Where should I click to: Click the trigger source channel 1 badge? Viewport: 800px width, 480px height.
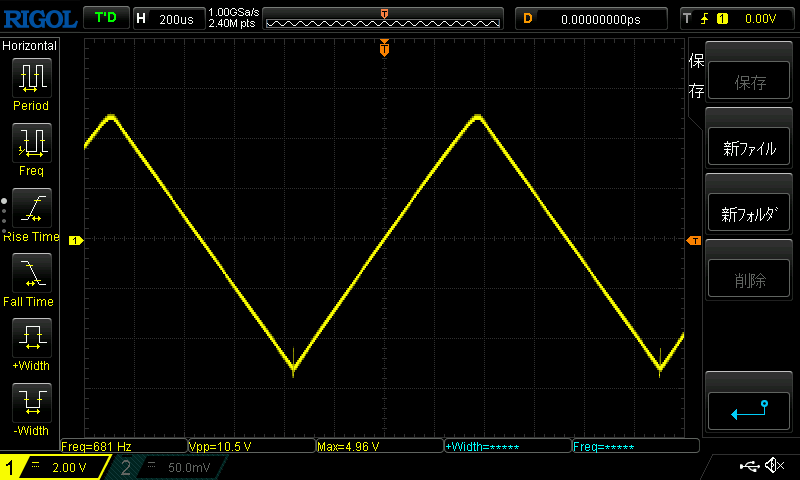[722, 19]
